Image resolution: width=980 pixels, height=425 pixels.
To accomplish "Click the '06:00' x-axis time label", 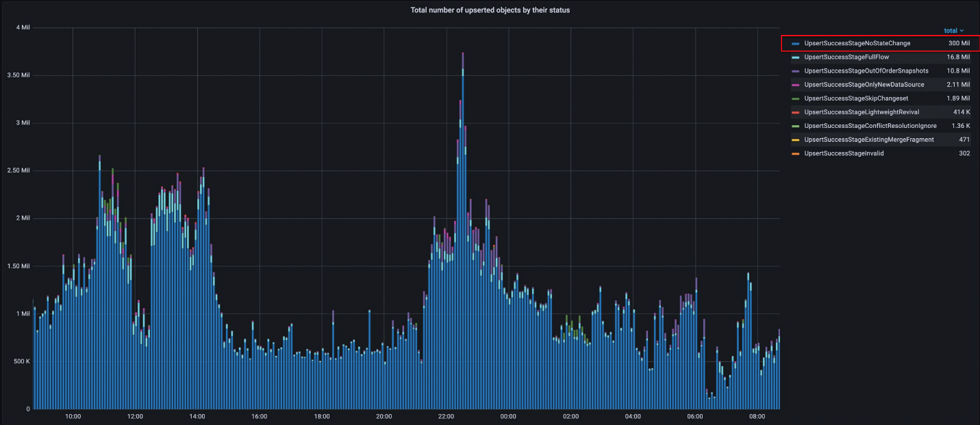I will pyautogui.click(x=695, y=416).
